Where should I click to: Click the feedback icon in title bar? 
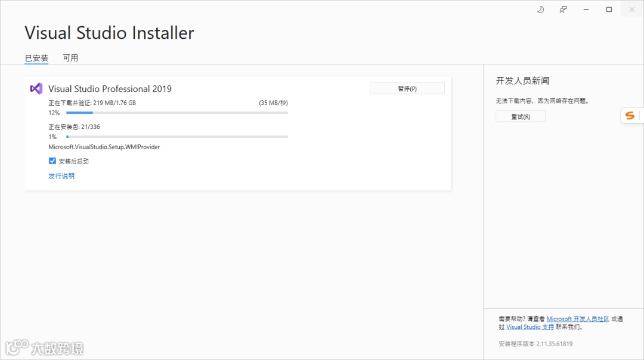click(563, 10)
